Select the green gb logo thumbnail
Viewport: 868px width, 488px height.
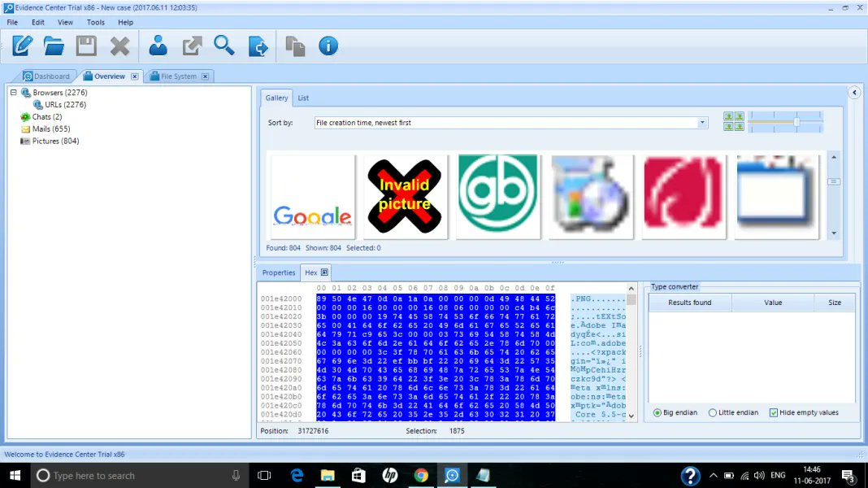(497, 197)
